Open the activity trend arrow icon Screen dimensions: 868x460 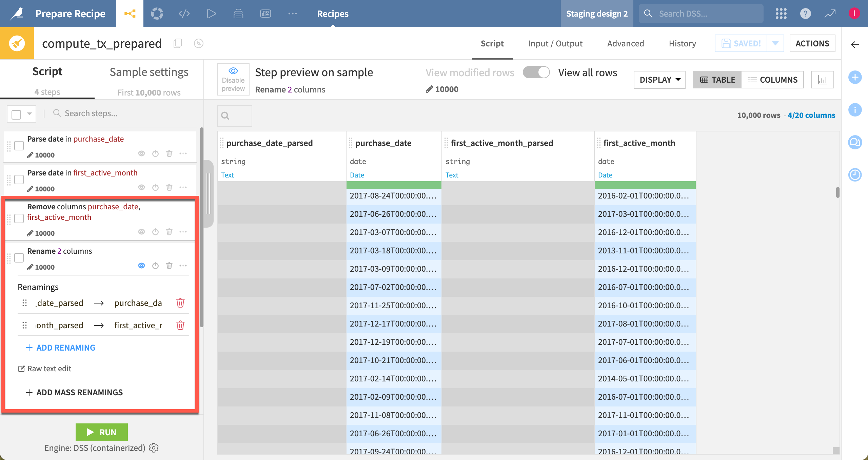tap(830, 14)
